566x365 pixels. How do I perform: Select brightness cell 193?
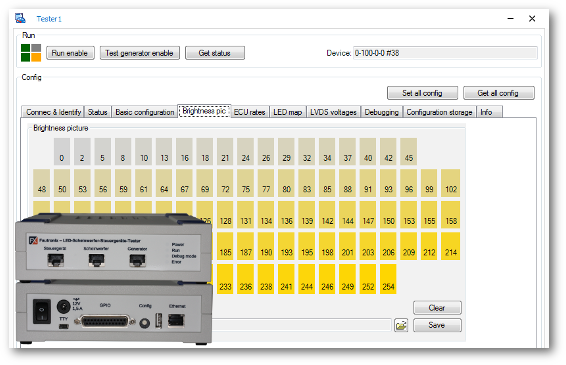pos(286,246)
